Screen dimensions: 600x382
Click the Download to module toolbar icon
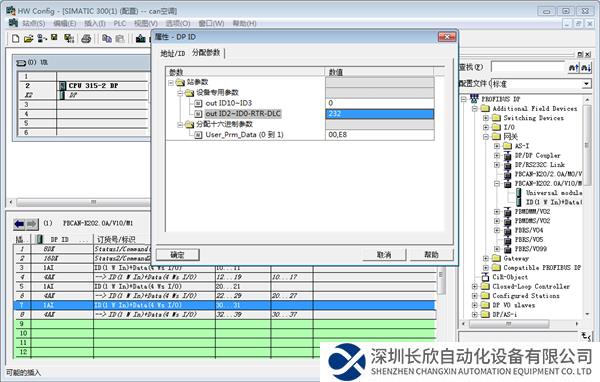click(140, 38)
